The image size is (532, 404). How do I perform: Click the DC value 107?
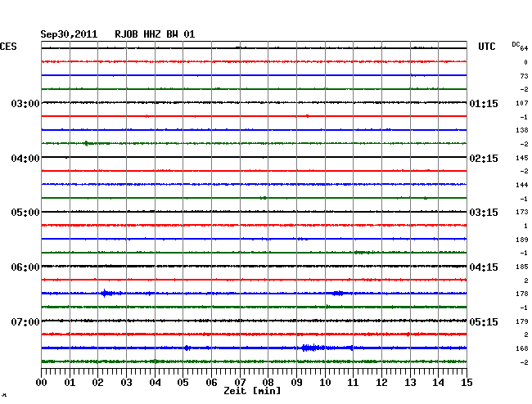click(x=522, y=103)
